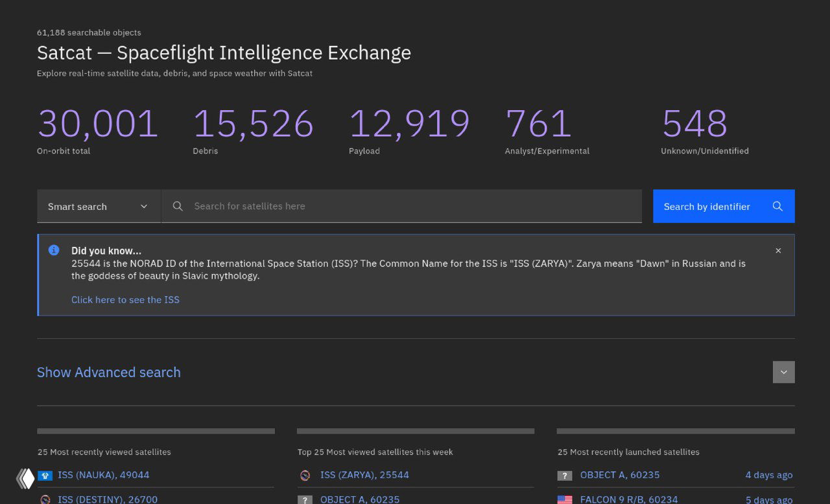Click the floating hexagon logo widget

[25, 479]
